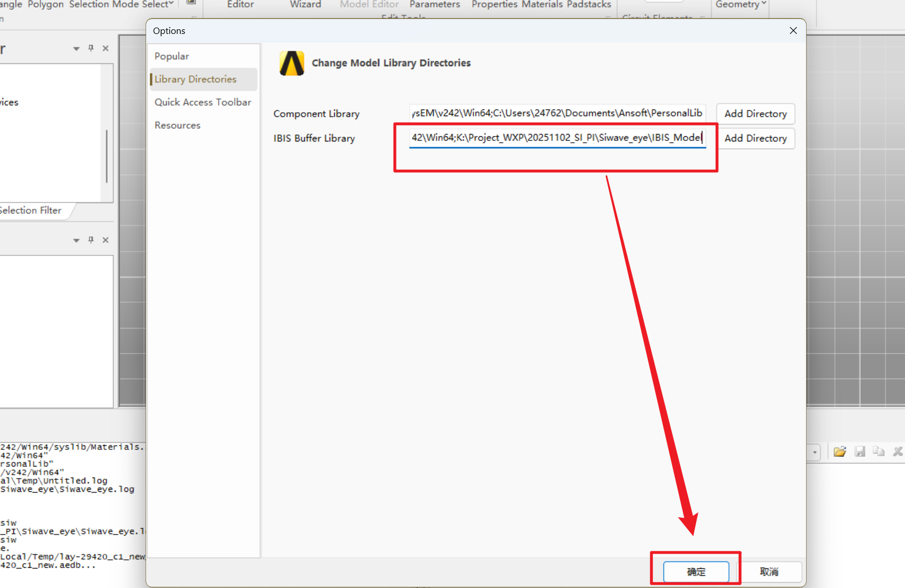Pin the upper side panel
This screenshot has height=588, width=905.
tap(91, 48)
